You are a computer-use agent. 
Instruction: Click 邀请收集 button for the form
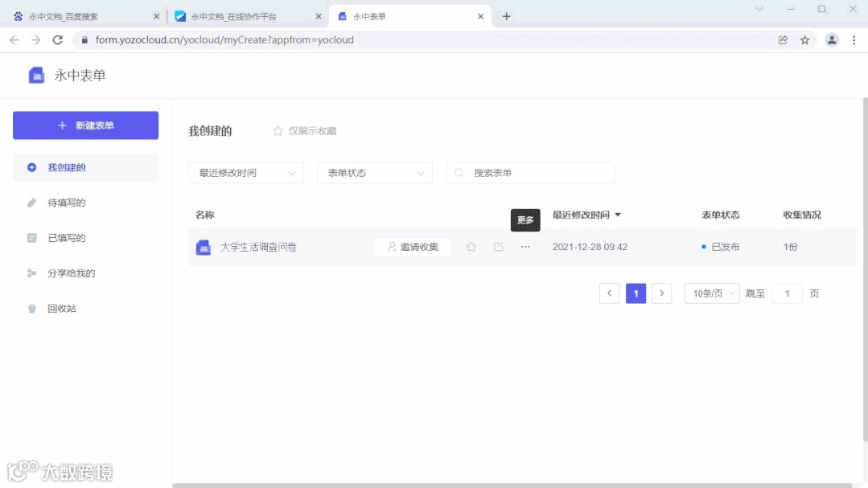click(413, 248)
